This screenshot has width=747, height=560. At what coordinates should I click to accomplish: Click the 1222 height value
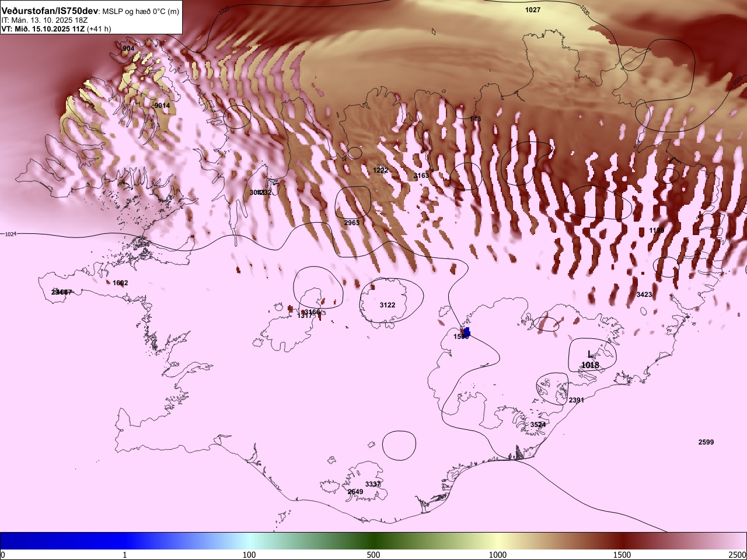click(381, 170)
